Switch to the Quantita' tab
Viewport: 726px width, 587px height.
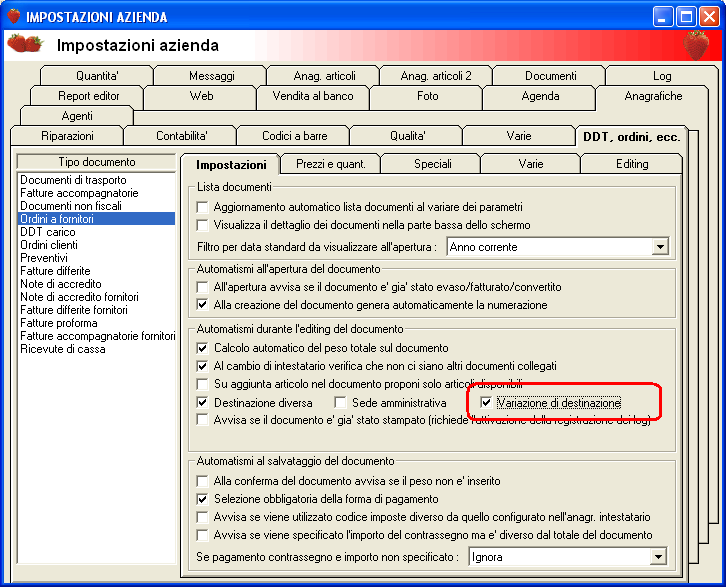(97, 76)
